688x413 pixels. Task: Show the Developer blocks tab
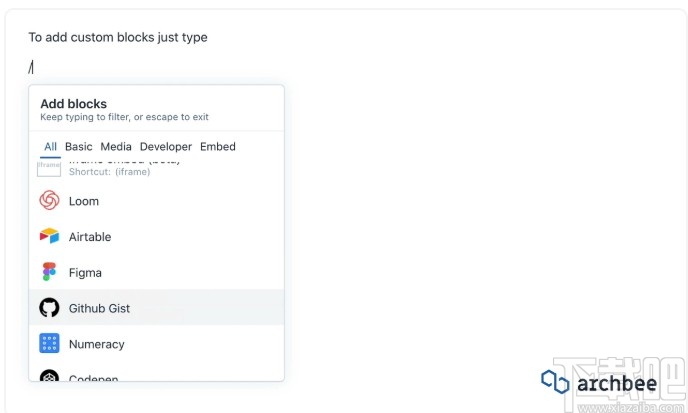pos(166,147)
